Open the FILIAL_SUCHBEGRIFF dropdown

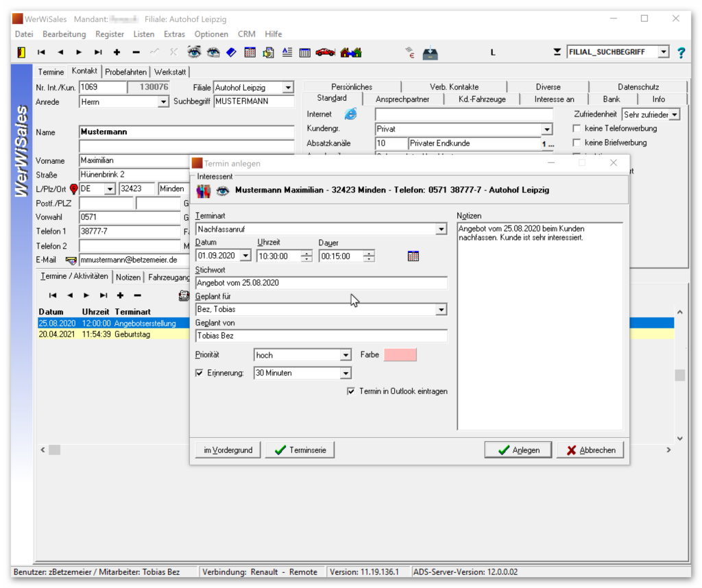point(664,52)
